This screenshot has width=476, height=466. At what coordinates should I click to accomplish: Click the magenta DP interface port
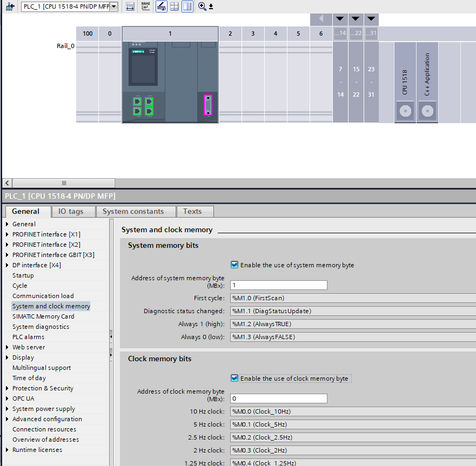pyautogui.click(x=208, y=105)
